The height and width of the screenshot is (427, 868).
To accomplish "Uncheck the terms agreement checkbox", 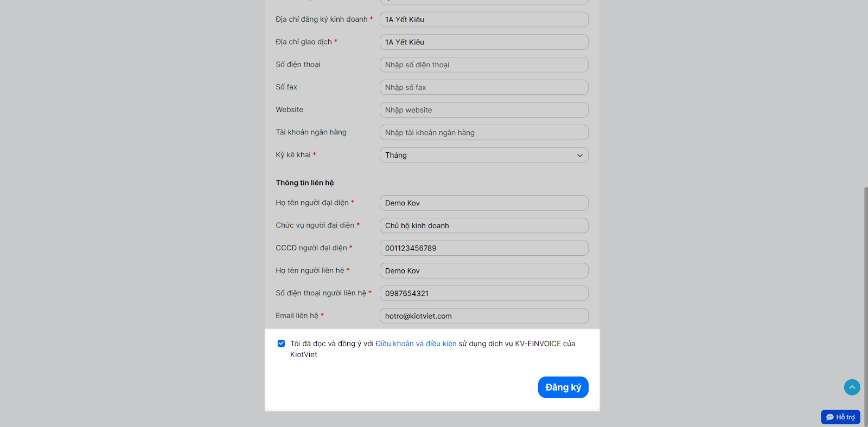I will click(x=281, y=344).
